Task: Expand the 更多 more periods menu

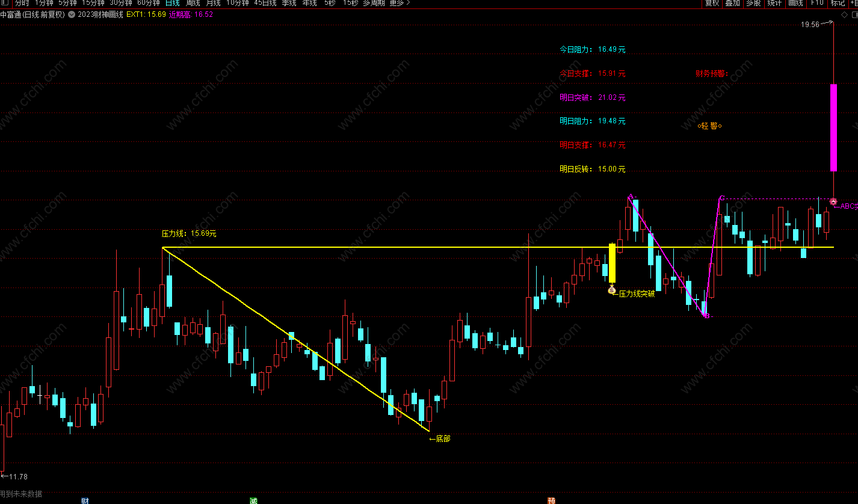Action: pyautogui.click(x=400, y=3)
